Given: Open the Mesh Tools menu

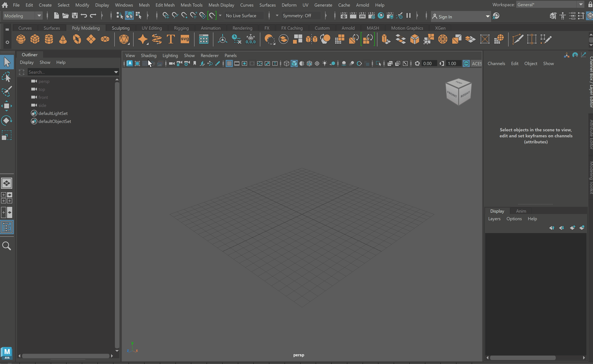Looking at the screenshot, I should click(191, 5).
